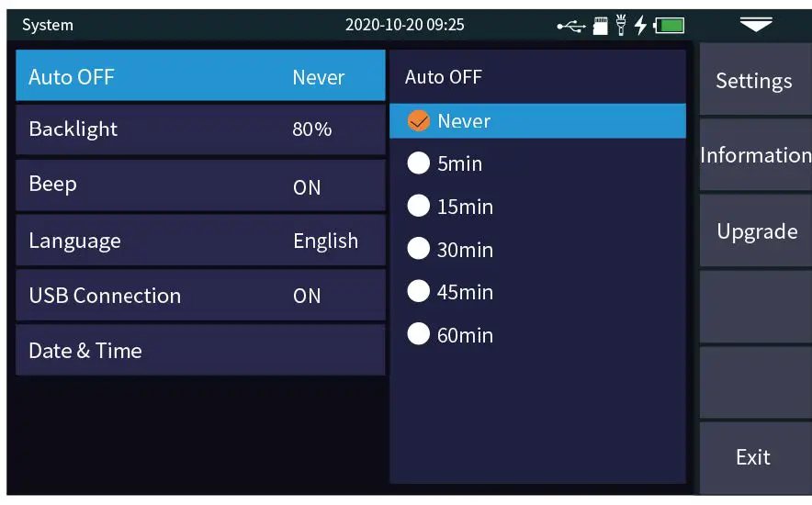Expand the top-right dropdown arrow
812x505 pixels.
click(756, 25)
